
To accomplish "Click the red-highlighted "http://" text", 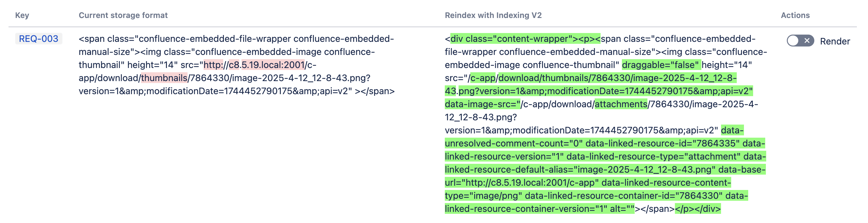I will click(x=216, y=65).
